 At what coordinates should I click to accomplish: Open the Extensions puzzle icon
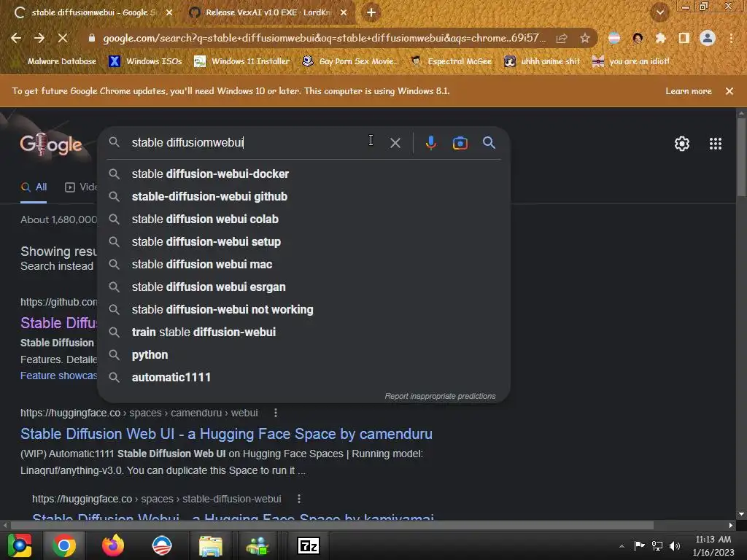tap(660, 38)
